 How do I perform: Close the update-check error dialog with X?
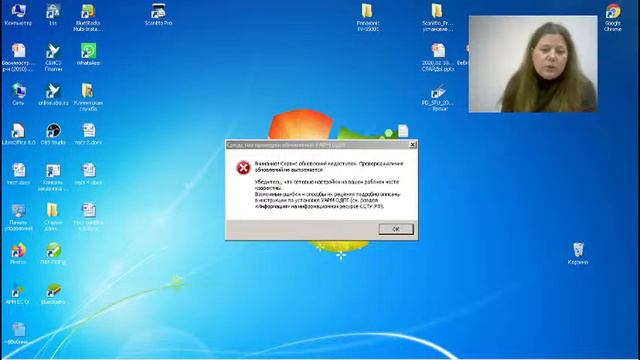(x=413, y=144)
